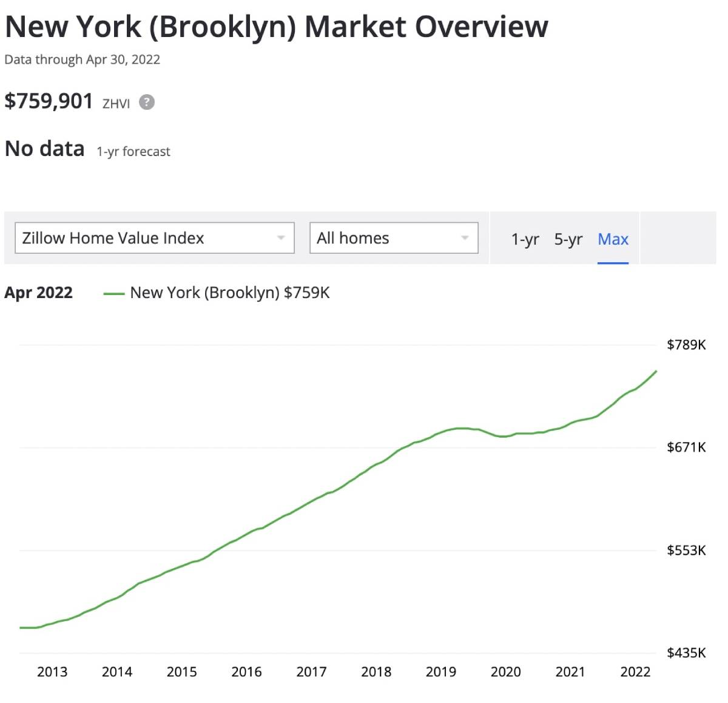Switch to the 1-yr time range
The width and height of the screenshot is (728, 703).
(525, 239)
